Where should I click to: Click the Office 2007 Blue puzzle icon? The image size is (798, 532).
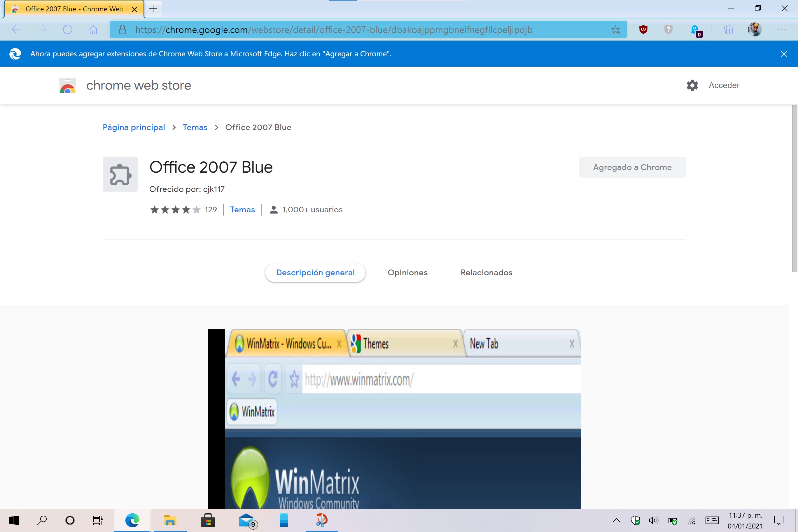120,174
